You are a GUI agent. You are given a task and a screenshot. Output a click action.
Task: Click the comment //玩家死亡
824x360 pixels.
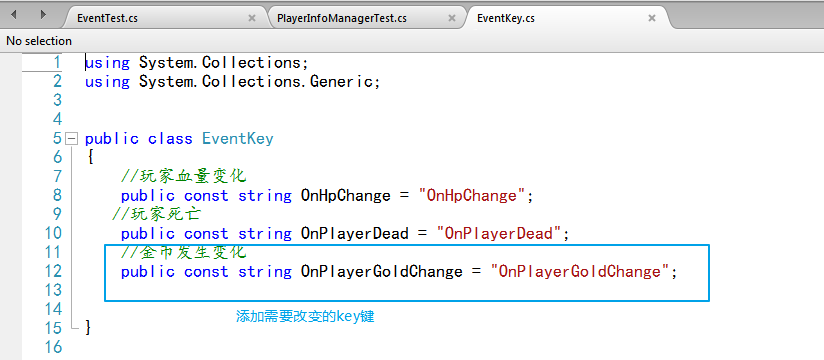coord(157,214)
